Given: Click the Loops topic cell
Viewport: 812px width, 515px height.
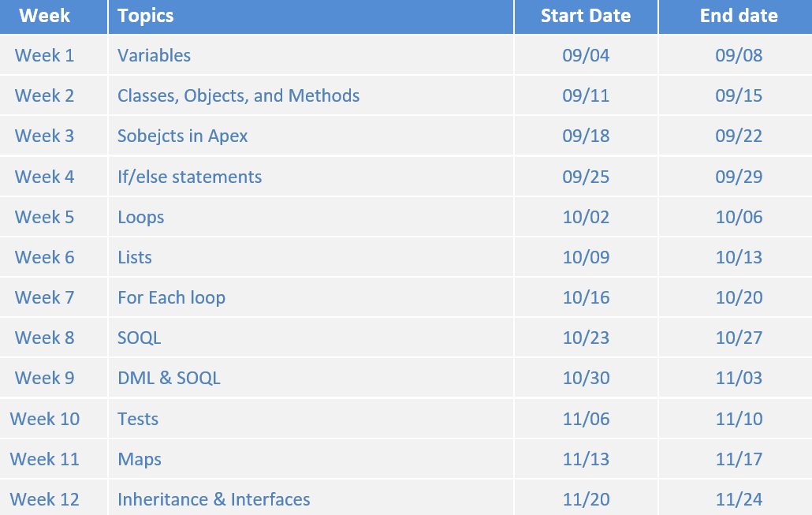Looking at the screenshot, I should pos(141,217).
